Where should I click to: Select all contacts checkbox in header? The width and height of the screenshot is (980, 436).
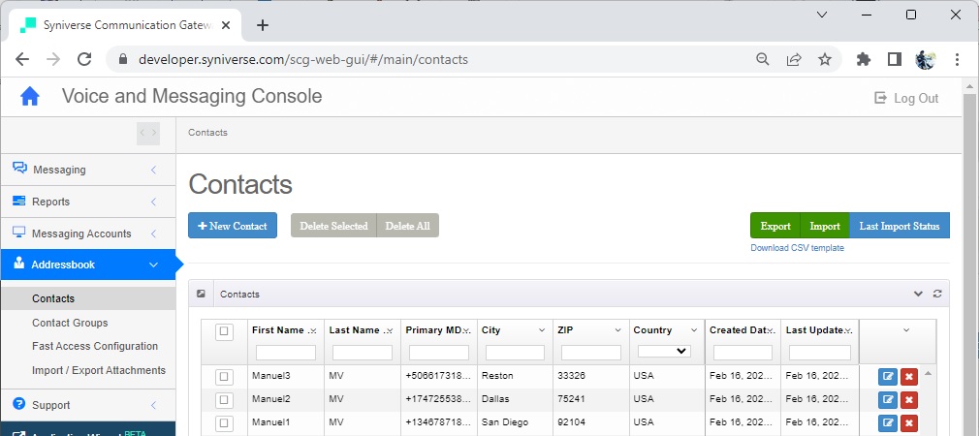click(x=224, y=331)
